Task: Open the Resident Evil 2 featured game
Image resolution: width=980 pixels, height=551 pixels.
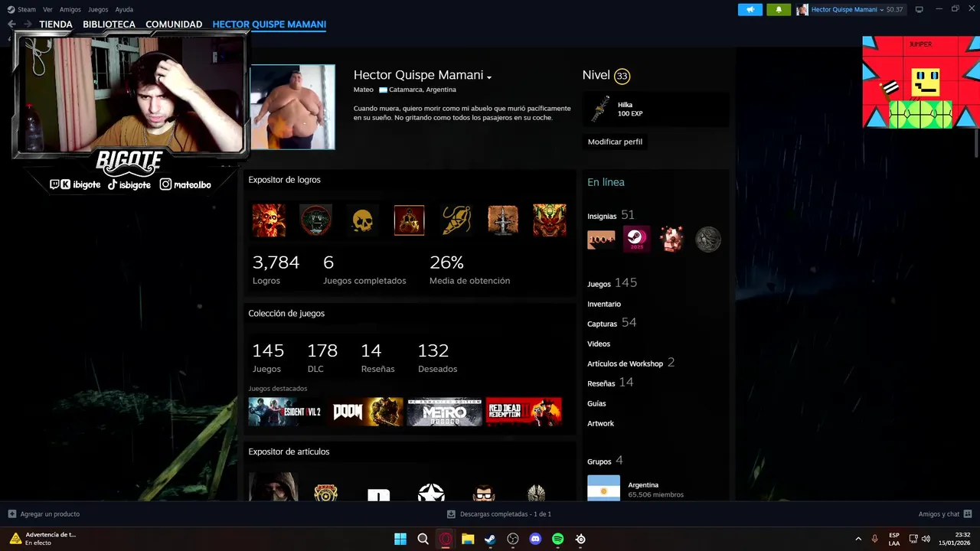Action: (285, 412)
